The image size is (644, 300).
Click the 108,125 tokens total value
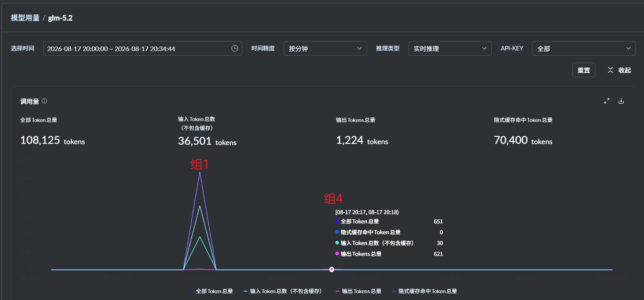coord(53,140)
